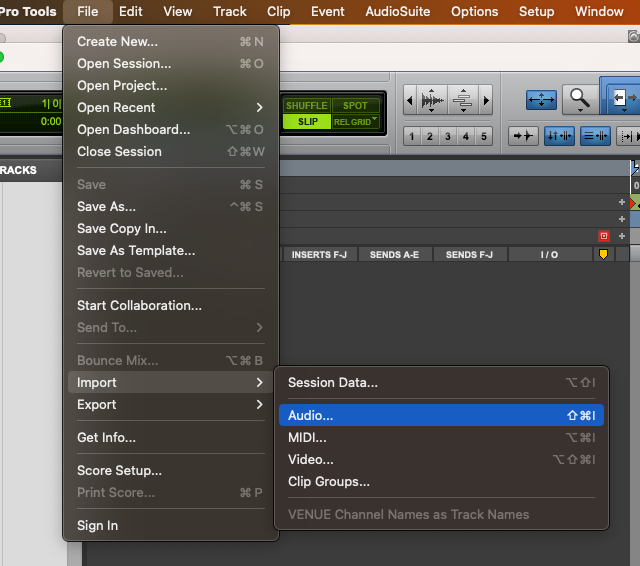Click the Pro Tools application menu
Viewport: 640px width, 566px height.
tap(28, 11)
